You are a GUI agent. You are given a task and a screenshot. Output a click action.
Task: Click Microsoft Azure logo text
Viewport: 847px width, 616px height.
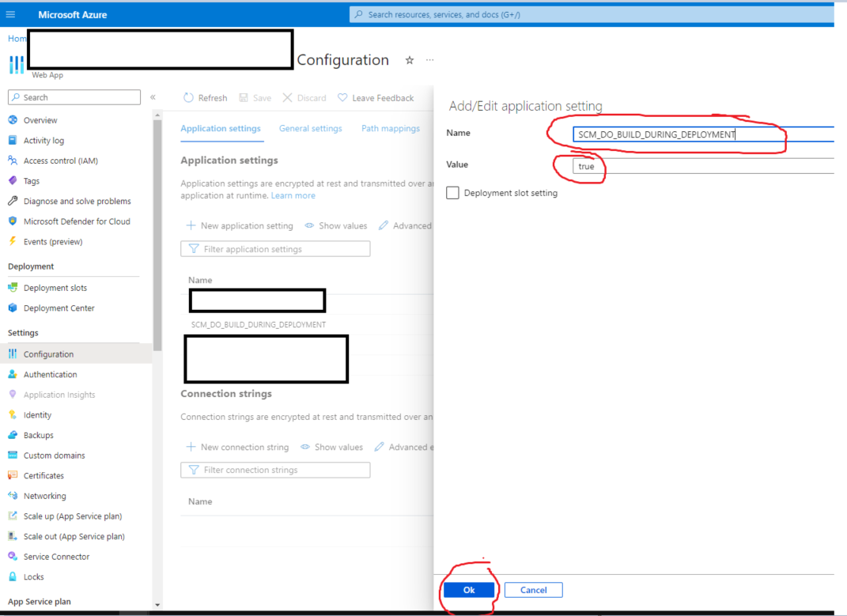click(x=73, y=14)
